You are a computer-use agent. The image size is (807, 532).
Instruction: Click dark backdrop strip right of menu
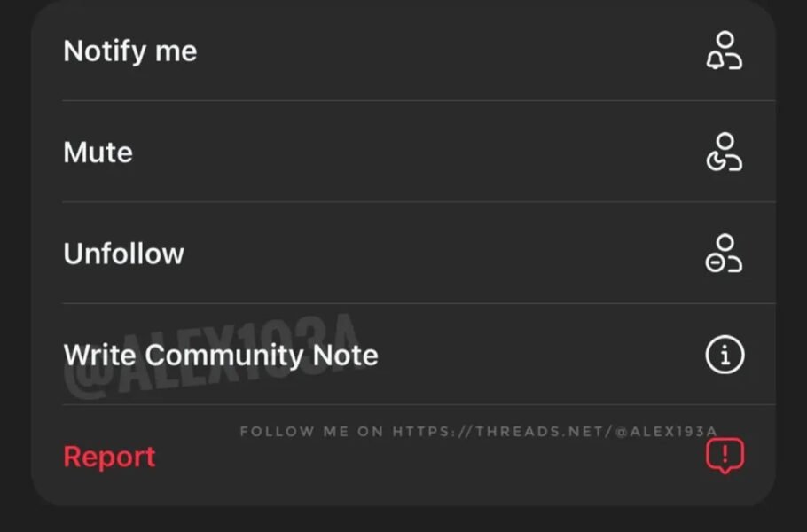(x=792, y=266)
